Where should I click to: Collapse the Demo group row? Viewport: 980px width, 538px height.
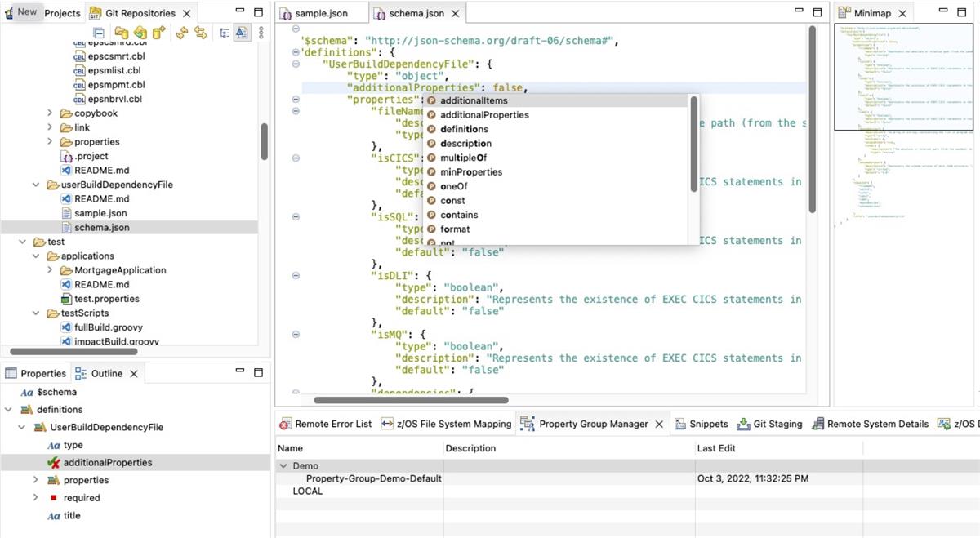[283, 465]
